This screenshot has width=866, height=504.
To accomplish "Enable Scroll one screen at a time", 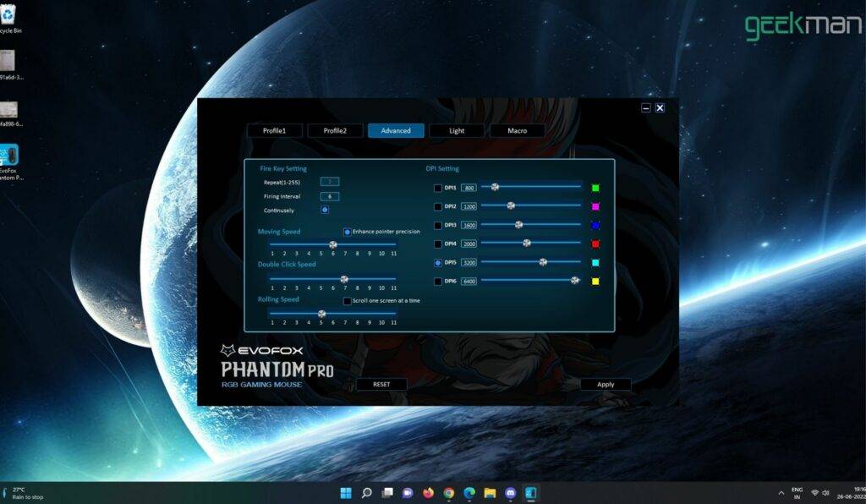I will pos(347,301).
